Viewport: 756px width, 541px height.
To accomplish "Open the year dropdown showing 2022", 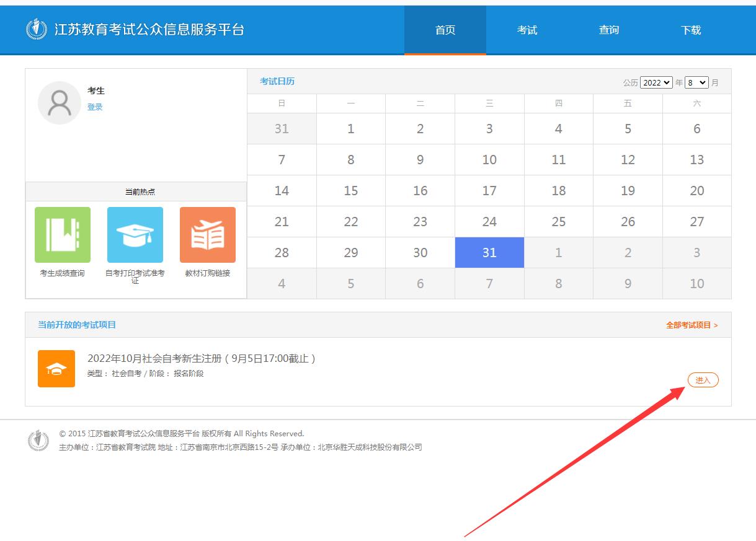I will (656, 82).
